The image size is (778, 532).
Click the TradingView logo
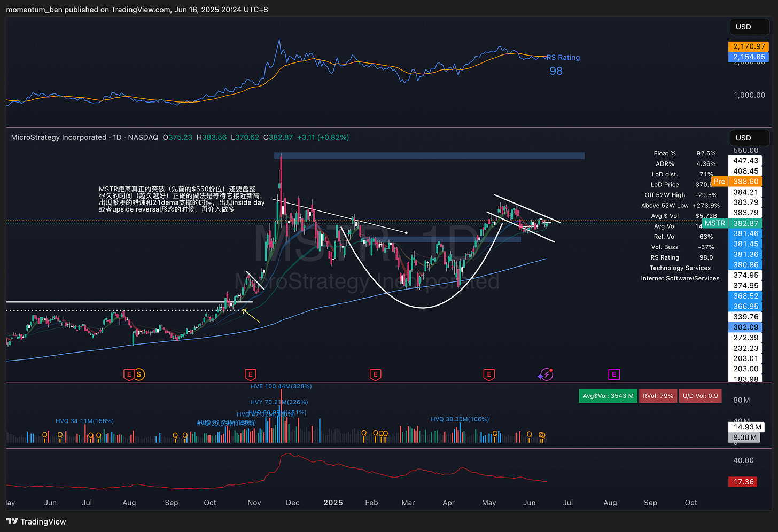coord(36,521)
